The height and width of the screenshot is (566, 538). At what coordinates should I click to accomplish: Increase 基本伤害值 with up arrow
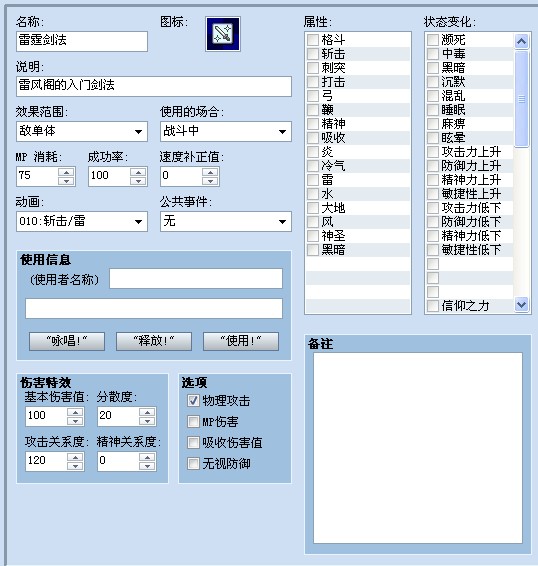[x=75, y=412]
